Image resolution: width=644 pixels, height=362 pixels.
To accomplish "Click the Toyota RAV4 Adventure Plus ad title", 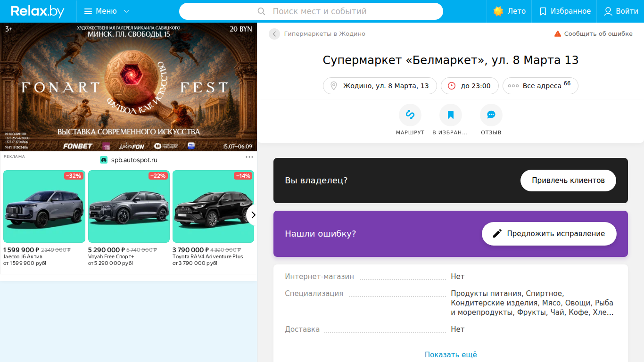I will [x=208, y=256].
